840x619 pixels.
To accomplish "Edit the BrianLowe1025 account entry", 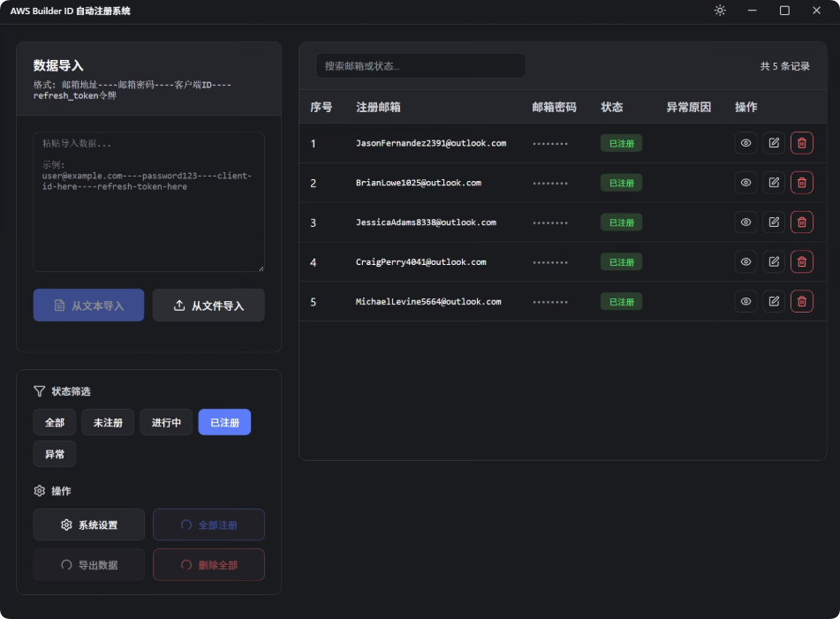I will (x=774, y=183).
